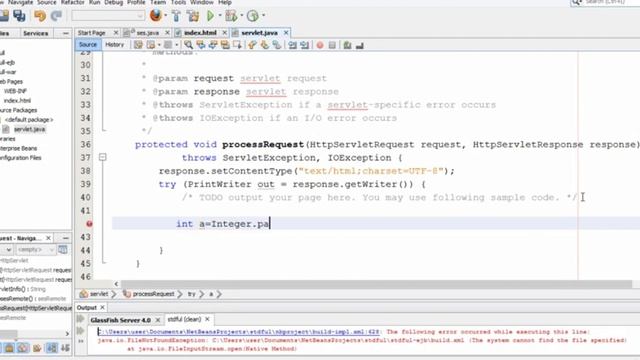The height and width of the screenshot is (360, 640).
Task: Click the greyed Redo arrow icon
Action: coord(56,16)
